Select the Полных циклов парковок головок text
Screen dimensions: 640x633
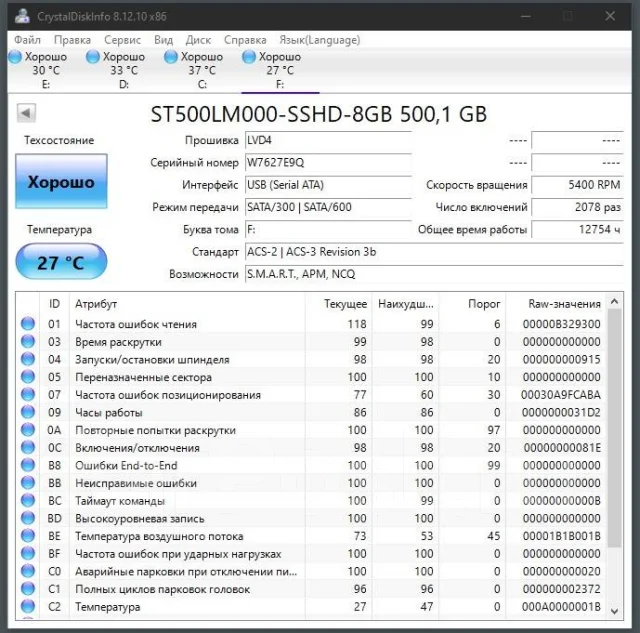click(162, 589)
